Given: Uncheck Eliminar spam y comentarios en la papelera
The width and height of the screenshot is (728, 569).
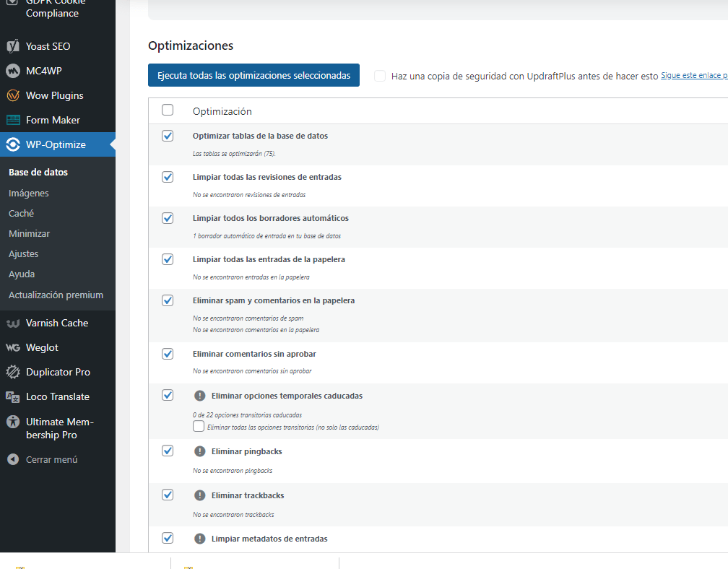Looking at the screenshot, I should tap(168, 300).
